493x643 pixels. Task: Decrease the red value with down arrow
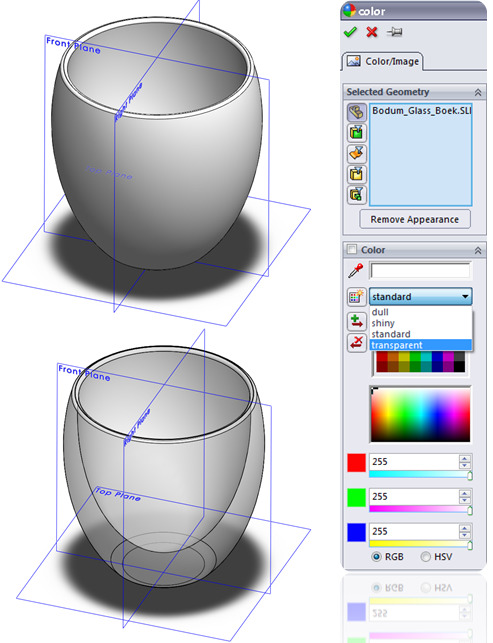click(x=465, y=465)
